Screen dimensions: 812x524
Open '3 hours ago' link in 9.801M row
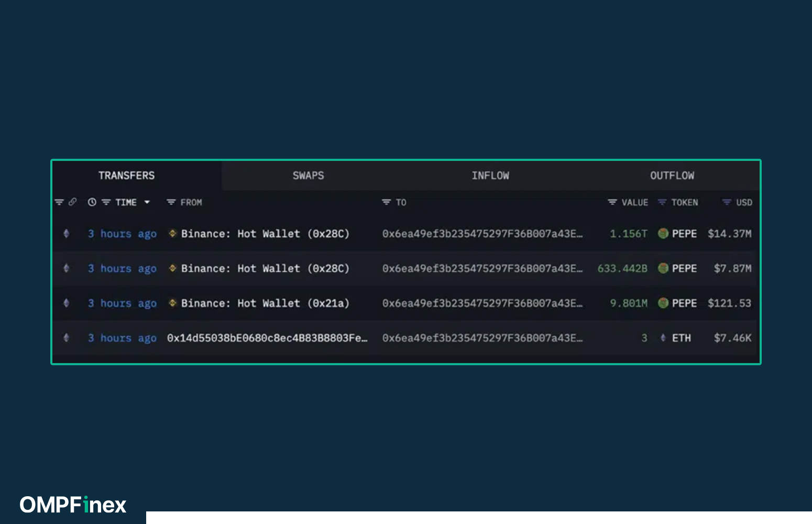click(x=122, y=303)
